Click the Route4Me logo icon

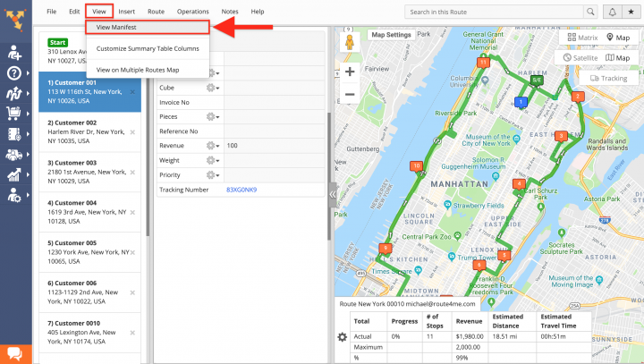(15, 20)
